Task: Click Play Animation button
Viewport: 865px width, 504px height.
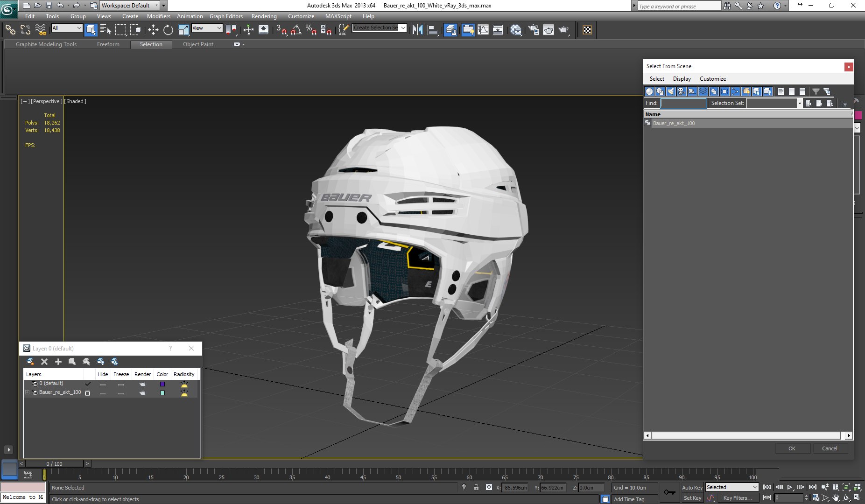Action: pos(789,487)
